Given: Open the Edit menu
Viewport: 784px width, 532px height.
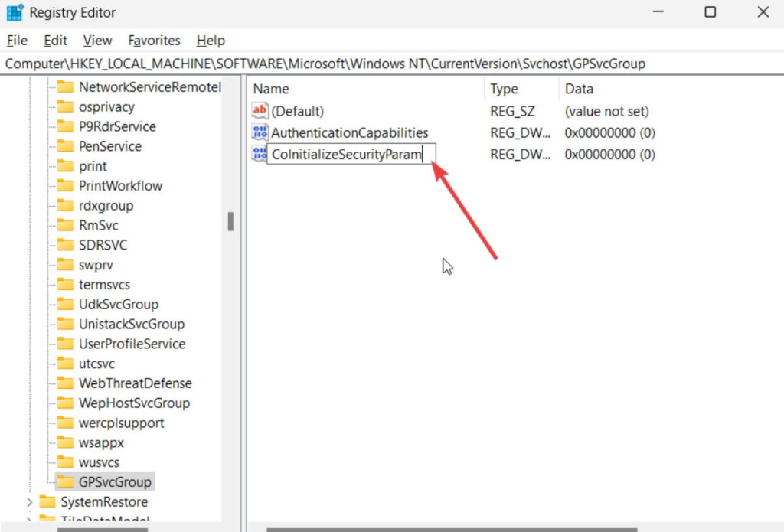Looking at the screenshot, I should click(x=55, y=41).
